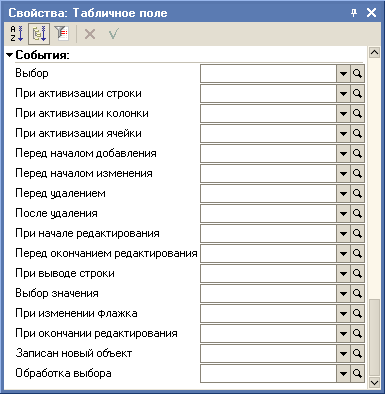The image size is (385, 394).
Task: Select the При начале редактирования label
Action: 87,233
